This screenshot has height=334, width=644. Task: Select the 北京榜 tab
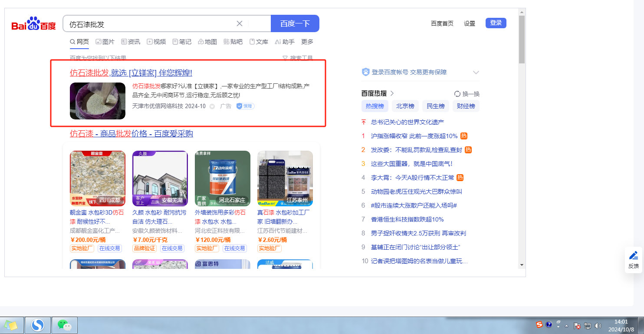tap(405, 106)
